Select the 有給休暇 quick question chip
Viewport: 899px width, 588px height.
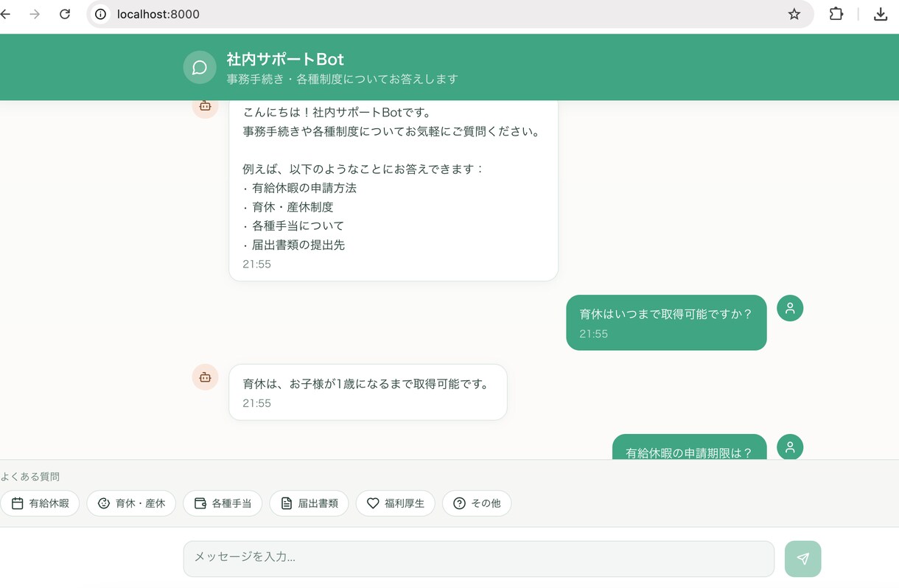pyautogui.click(x=40, y=503)
